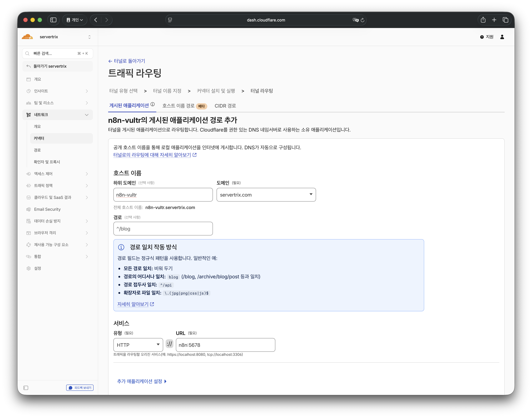Open 터널로의 라우팅에 대해 자세히 알아보기 link
The width and height of the screenshot is (532, 418).
(155, 155)
